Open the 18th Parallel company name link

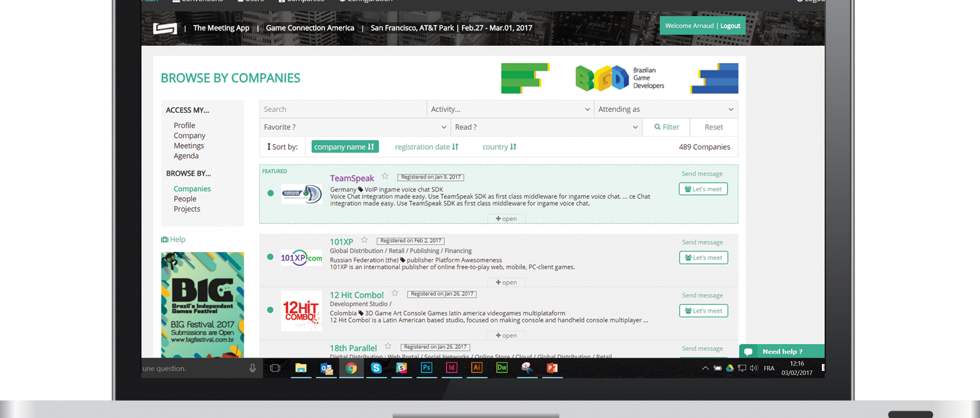tap(353, 348)
